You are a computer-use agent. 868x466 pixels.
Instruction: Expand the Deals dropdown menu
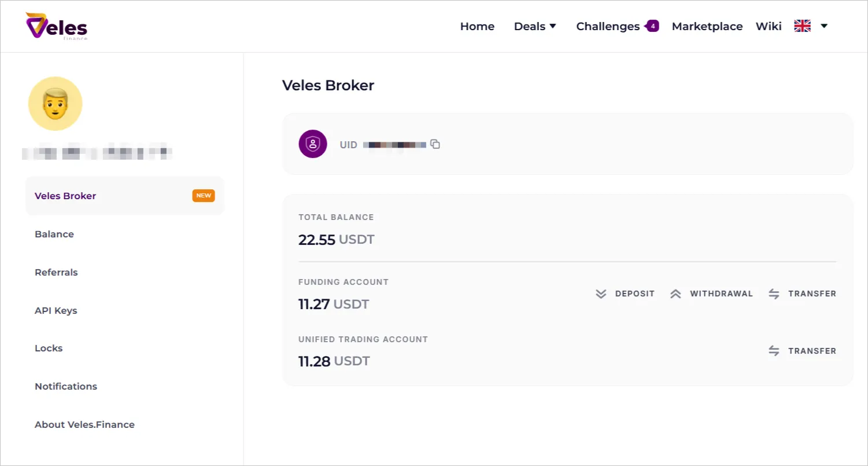pos(534,26)
